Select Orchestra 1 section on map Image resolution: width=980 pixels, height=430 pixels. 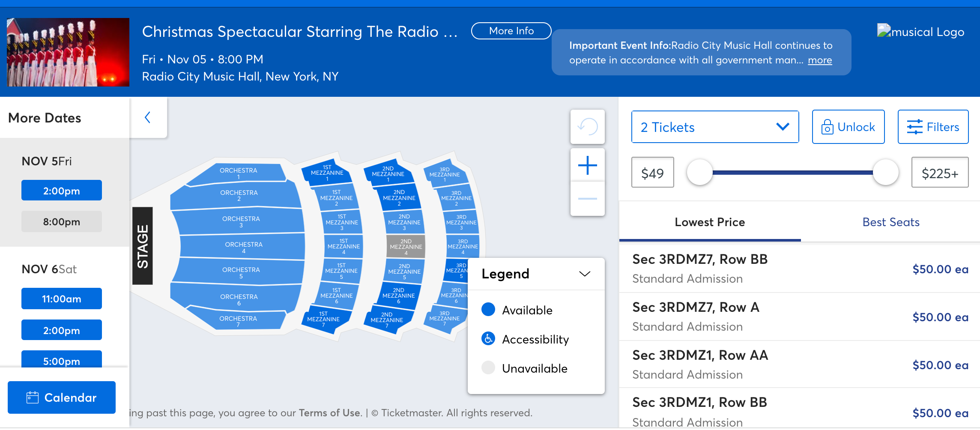238,173
